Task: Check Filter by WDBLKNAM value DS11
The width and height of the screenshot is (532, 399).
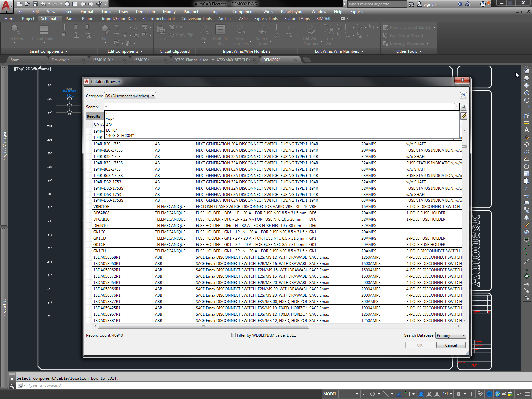Action: pyautogui.click(x=233, y=335)
